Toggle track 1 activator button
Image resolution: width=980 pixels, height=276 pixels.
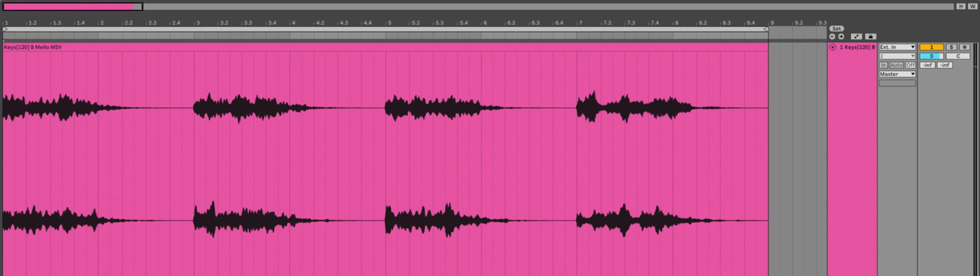tap(932, 47)
